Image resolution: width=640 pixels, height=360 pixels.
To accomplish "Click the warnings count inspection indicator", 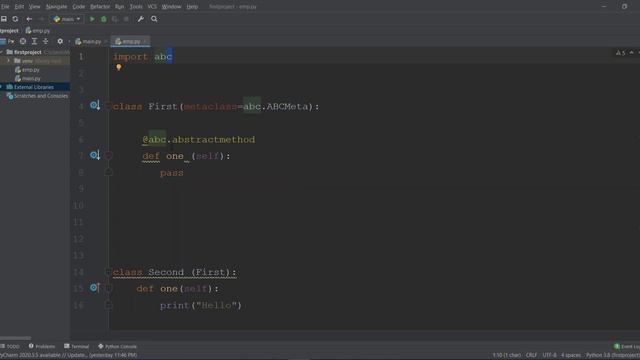I will pyautogui.click(x=620, y=53).
